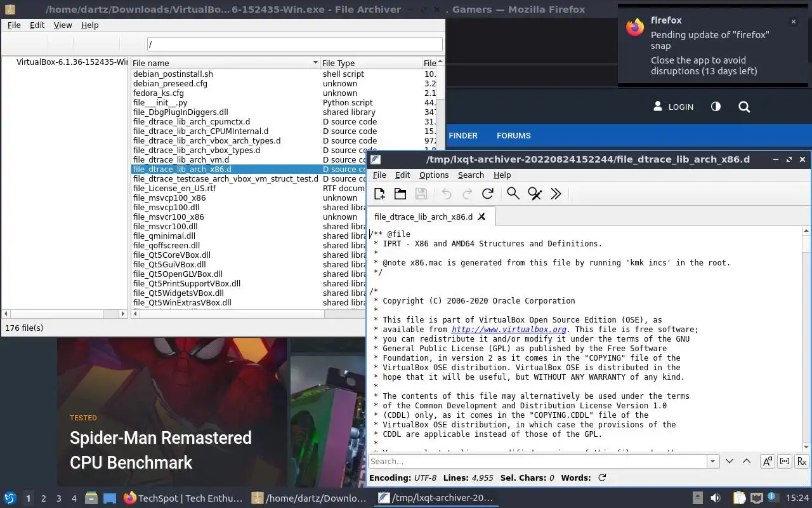Jump to next search match arrow

click(x=730, y=461)
